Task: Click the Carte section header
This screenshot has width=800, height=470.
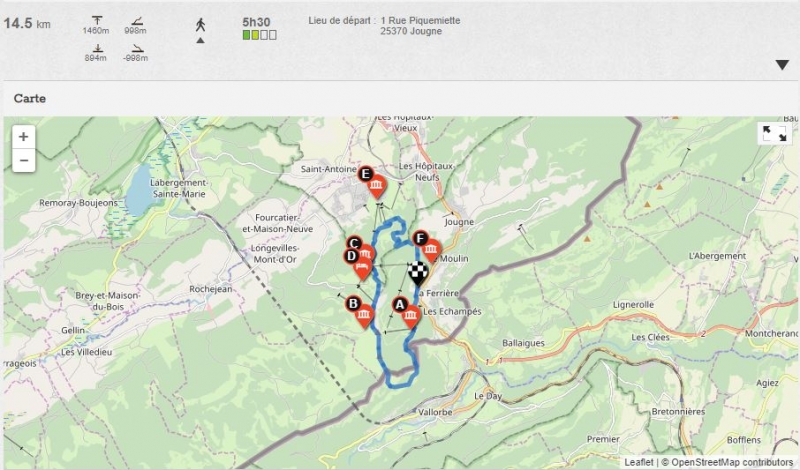Action: tap(29, 99)
